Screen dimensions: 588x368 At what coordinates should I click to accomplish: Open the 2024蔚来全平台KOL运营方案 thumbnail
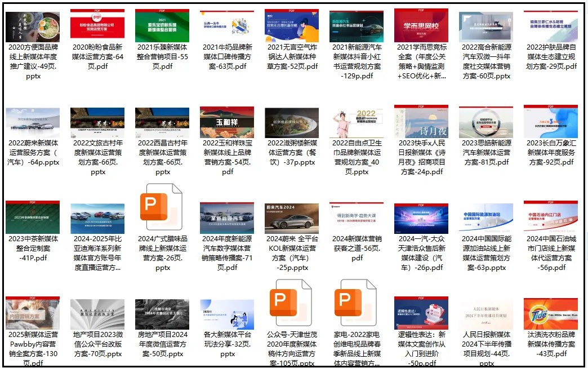coord(292,218)
